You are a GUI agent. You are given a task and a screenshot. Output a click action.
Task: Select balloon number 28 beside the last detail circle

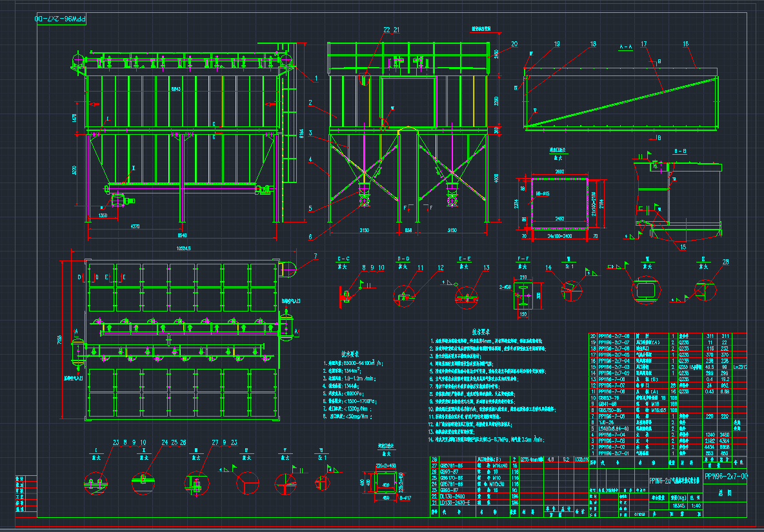[726, 262]
